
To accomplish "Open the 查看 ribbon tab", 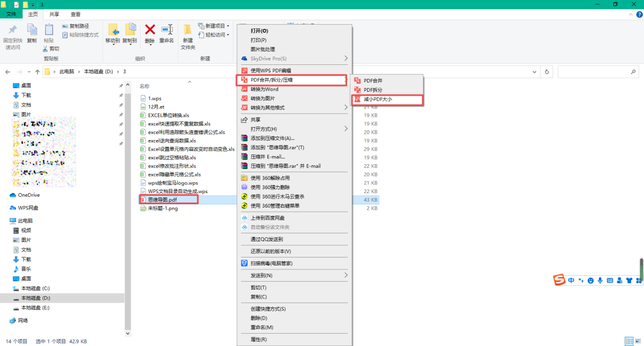I will 76,14.
